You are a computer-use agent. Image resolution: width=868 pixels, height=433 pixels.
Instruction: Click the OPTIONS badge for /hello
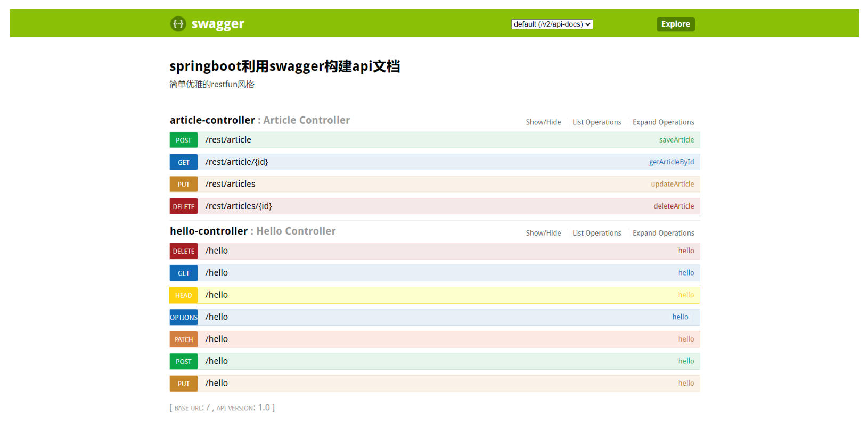[x=184, y=318]
